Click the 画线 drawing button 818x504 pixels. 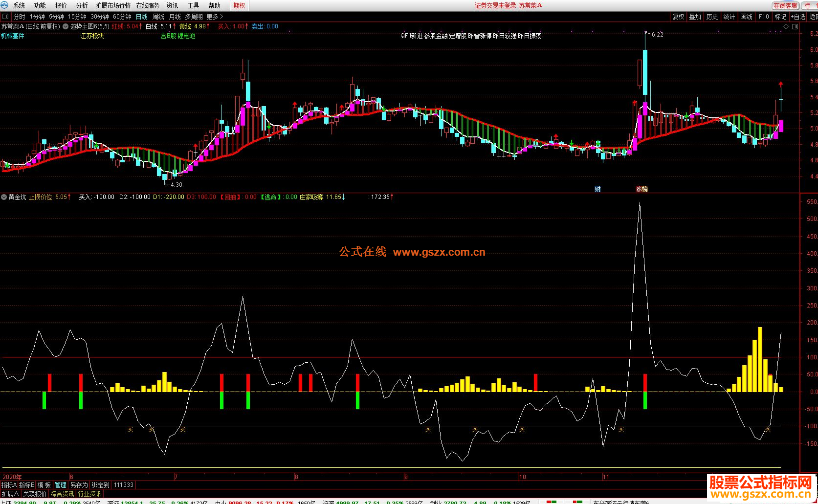pos(747,17)
